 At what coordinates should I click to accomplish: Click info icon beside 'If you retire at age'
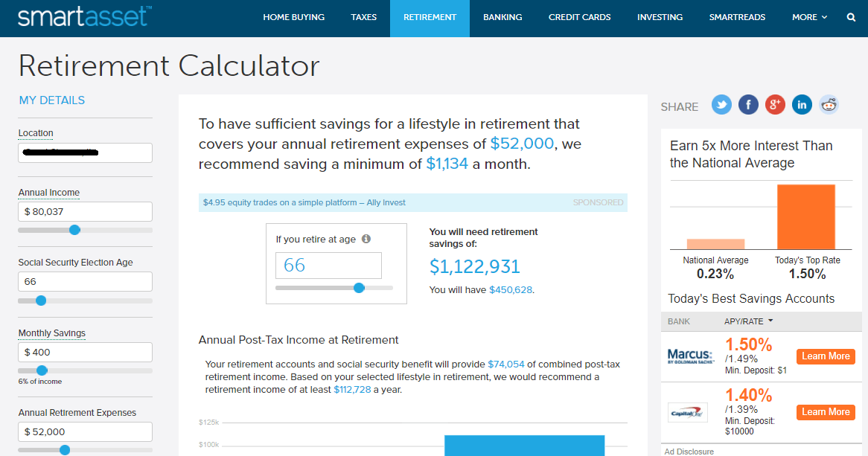coord(366,240)
